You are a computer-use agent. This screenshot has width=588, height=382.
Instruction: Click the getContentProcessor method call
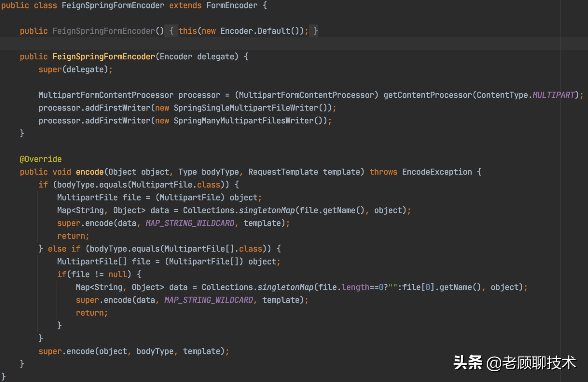click(x=428, y=95)
